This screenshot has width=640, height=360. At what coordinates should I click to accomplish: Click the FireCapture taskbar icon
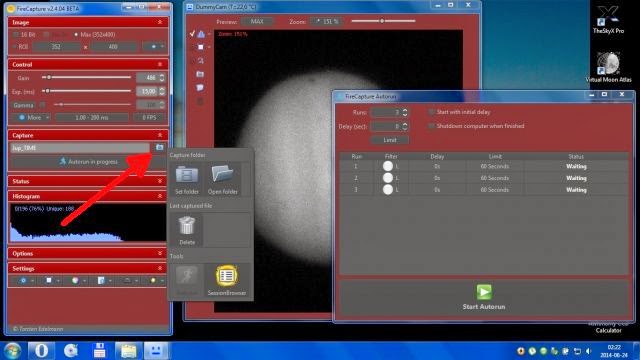156,350
